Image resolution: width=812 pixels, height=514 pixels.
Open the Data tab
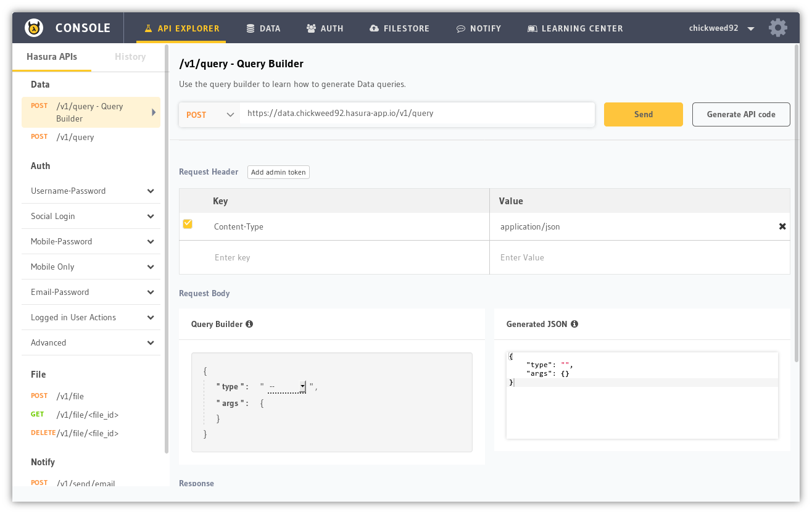263,28
